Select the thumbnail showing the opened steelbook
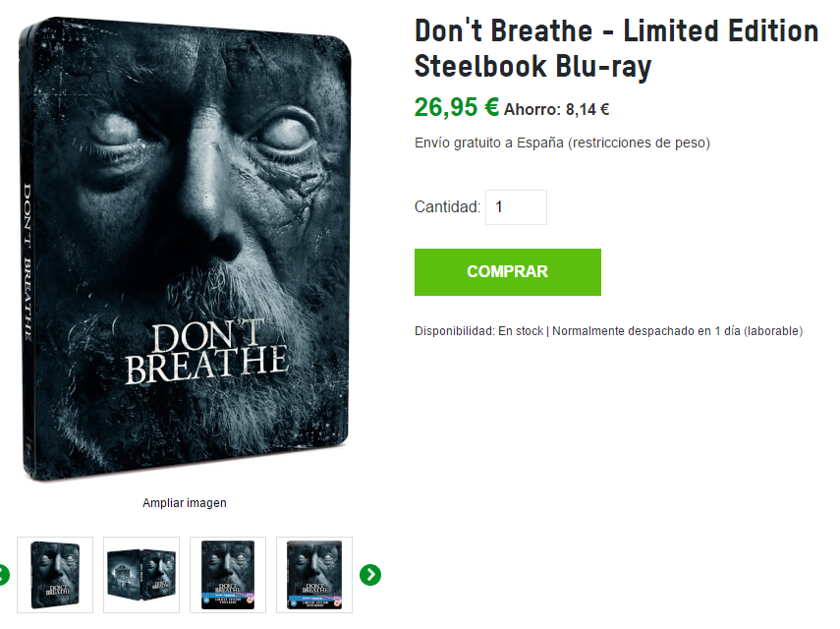 (x=141, y=575)
